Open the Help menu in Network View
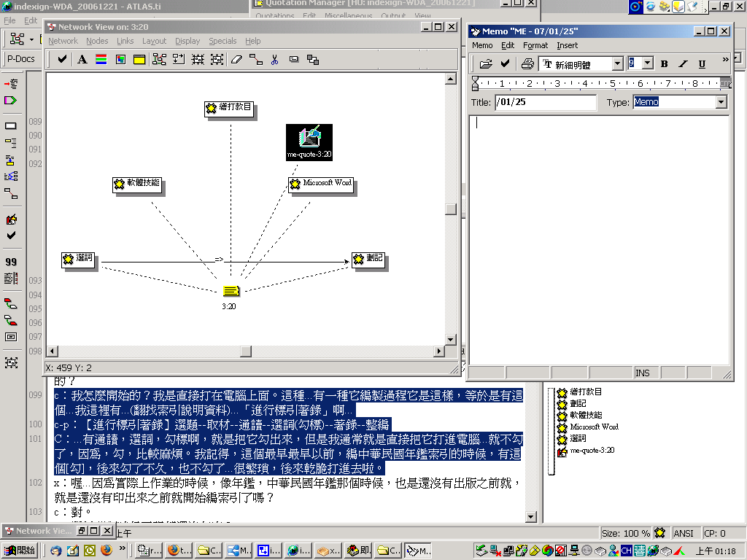This screenshot has width=747, height=560. [x=253, y=41]
